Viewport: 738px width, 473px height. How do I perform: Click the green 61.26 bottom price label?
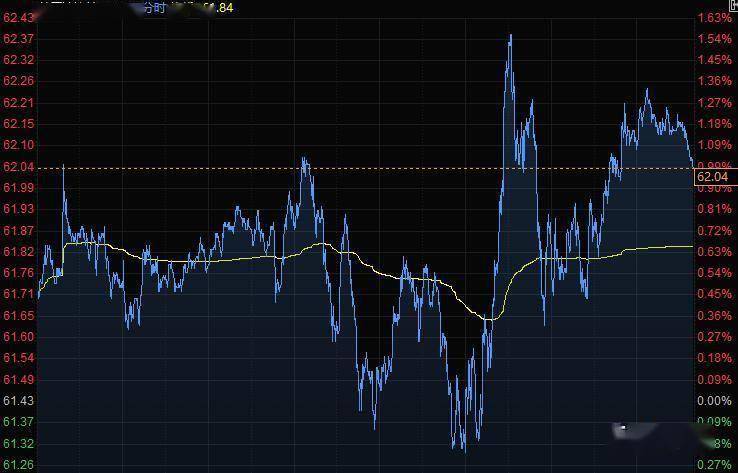point(19,464)
